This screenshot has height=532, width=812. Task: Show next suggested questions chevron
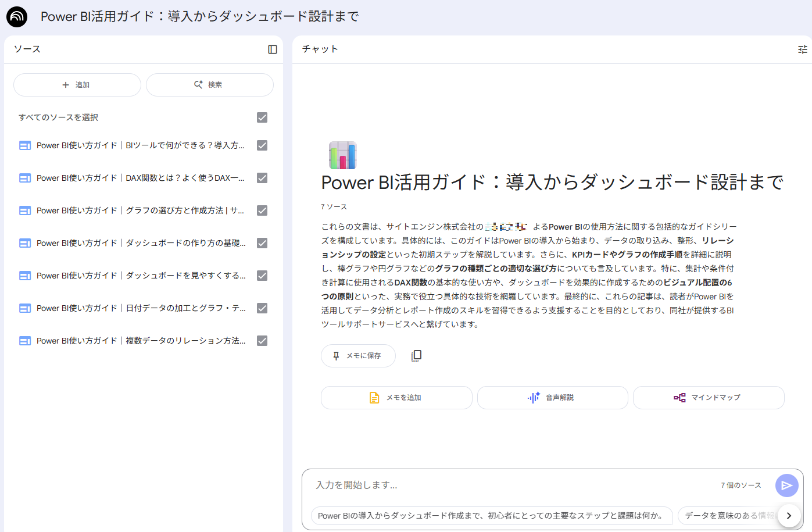pyautogui.click(x=789, y=516)
